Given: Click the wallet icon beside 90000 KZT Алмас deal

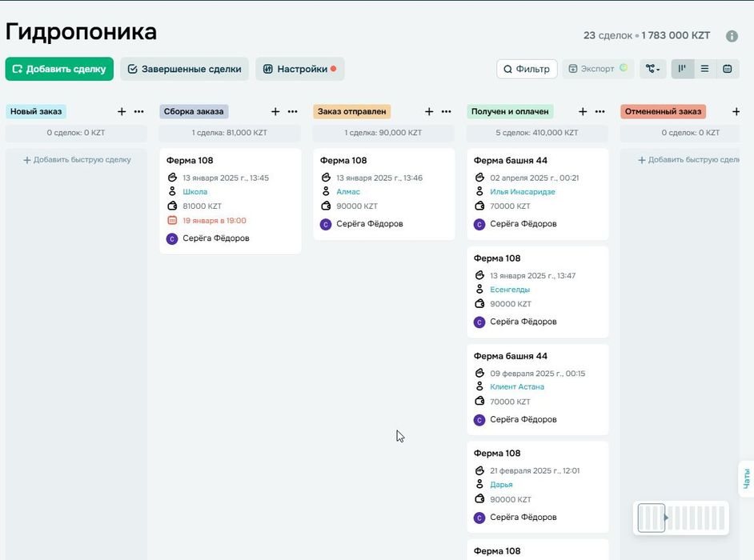Looking at the screenshot, I should tap(326, 206).
